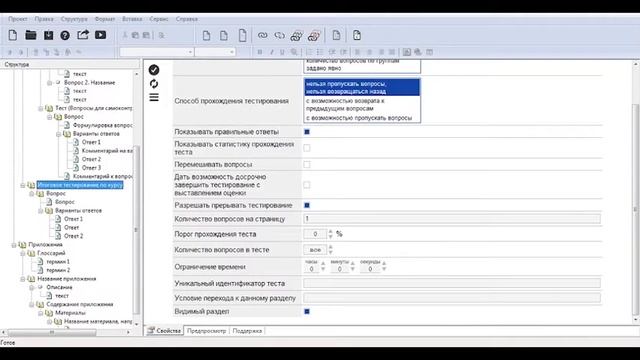Click the insert table icon at the format toolbar end
This screenshot has height=360, width=640.
point(429,52)
